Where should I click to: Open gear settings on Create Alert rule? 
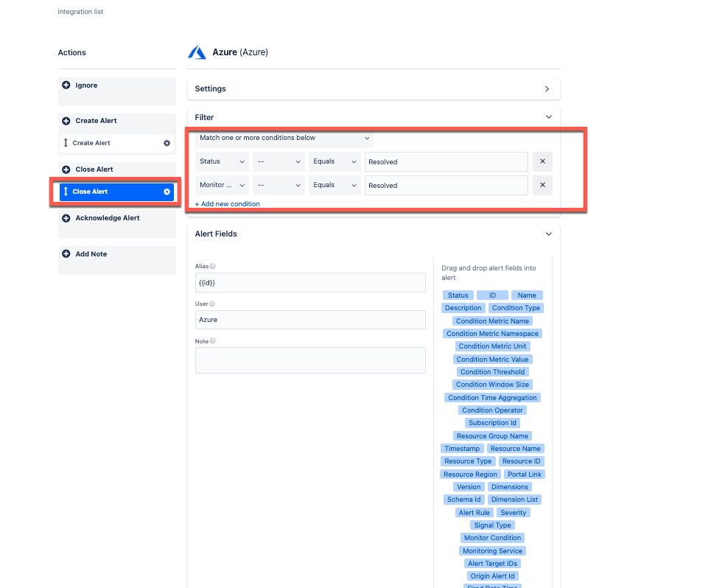click(x=167, y=143)
